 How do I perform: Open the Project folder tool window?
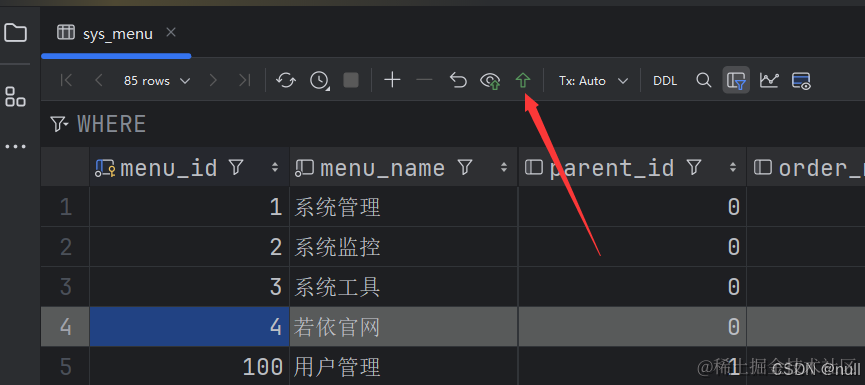coord(15,33)
